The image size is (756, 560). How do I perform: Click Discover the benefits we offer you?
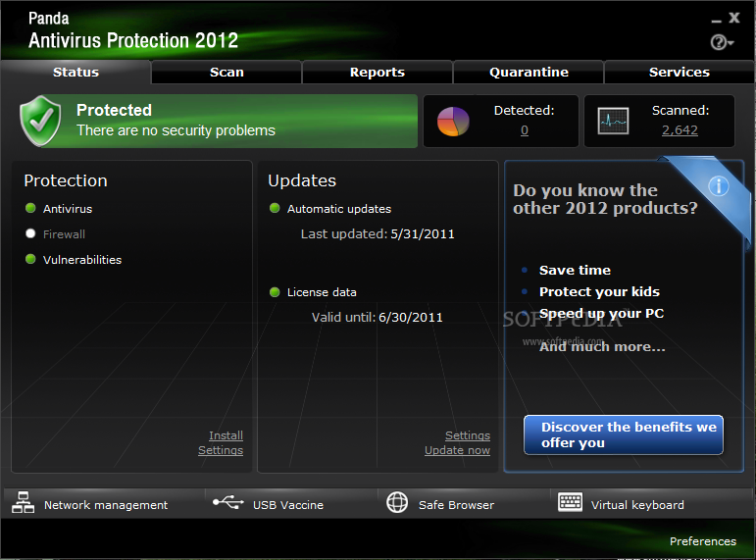[x=624, y=434]
